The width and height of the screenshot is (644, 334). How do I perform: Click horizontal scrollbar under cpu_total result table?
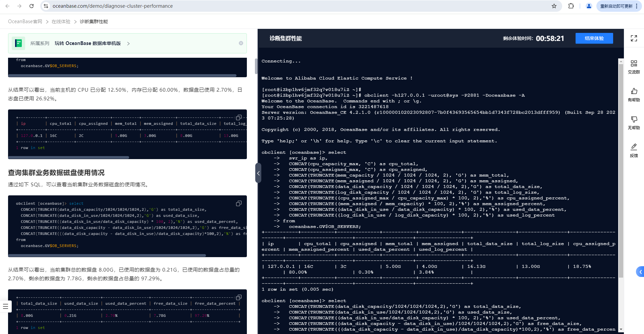68,157
